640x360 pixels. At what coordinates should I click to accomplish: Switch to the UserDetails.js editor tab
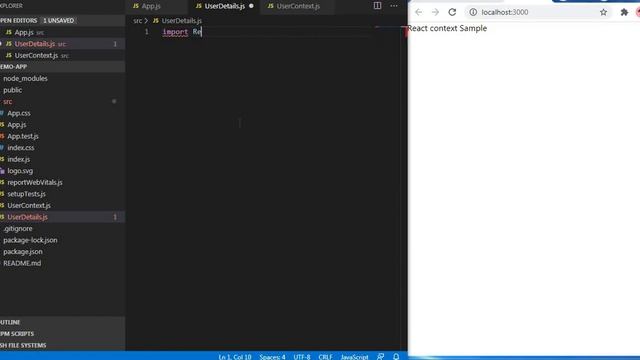coord(224,6)
